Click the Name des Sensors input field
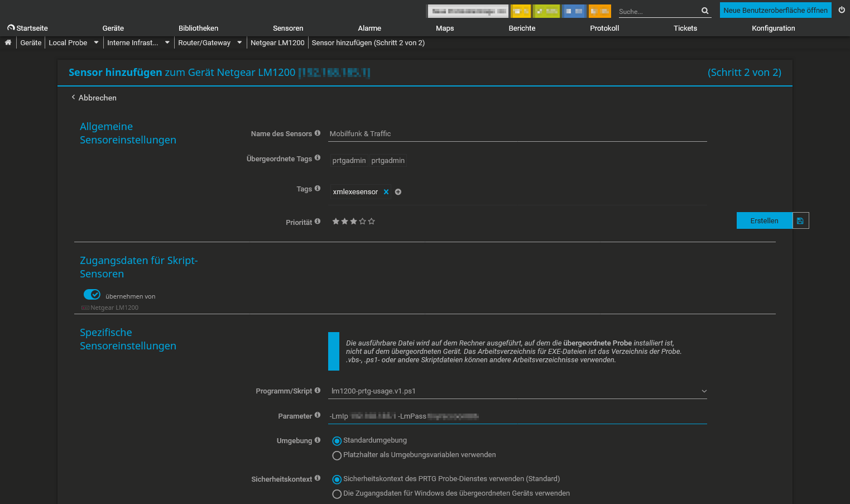The height and width of the screenshot is (504, 850). tap(517, 134)
